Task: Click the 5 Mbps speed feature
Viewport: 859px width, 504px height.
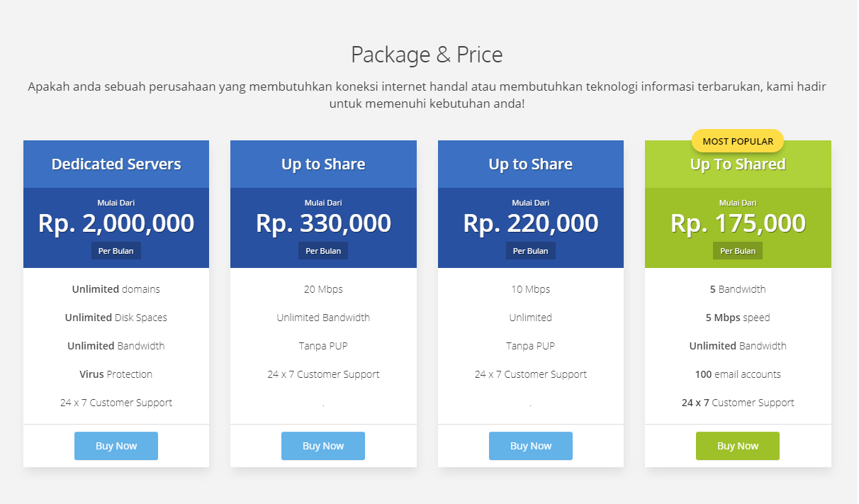Action: [x=738, y=318]
